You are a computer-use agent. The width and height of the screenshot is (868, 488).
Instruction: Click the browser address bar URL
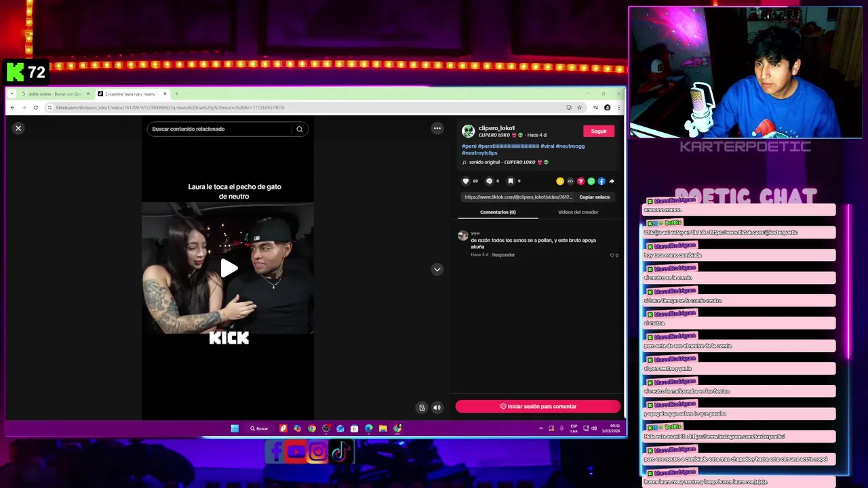[x=170, y=107]
